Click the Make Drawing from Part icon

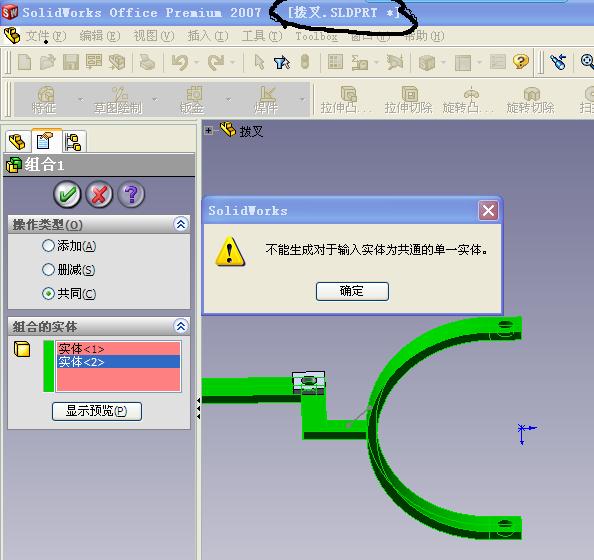click(x=94, y=62)
